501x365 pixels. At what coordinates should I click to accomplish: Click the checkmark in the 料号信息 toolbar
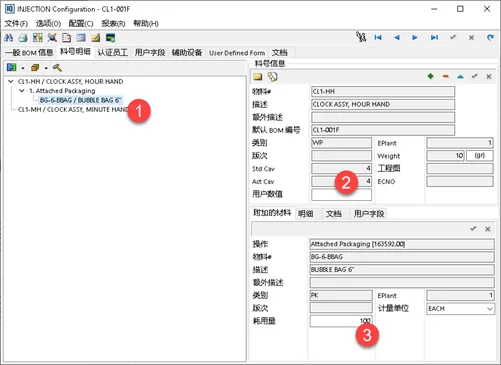[474, 76]
